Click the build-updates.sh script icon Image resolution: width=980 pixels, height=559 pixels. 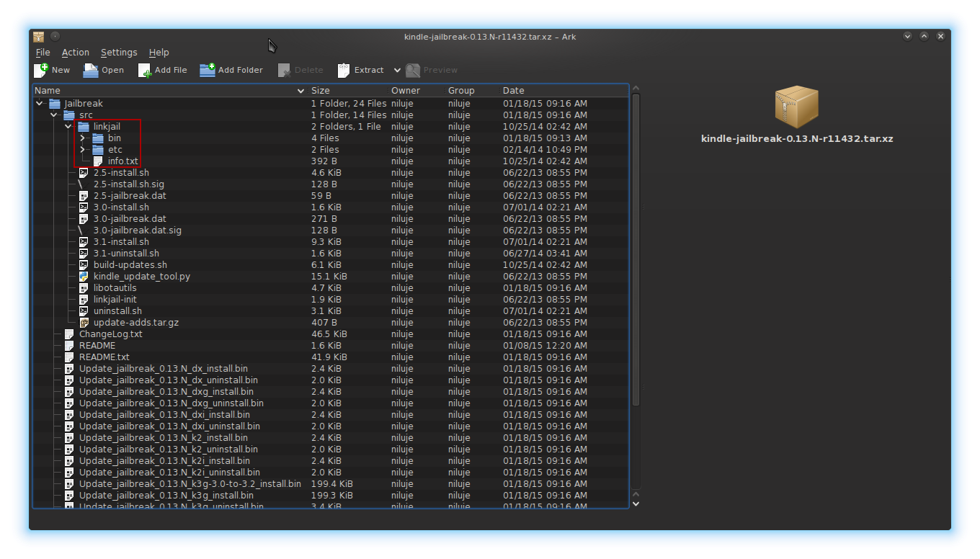point(84,265)
